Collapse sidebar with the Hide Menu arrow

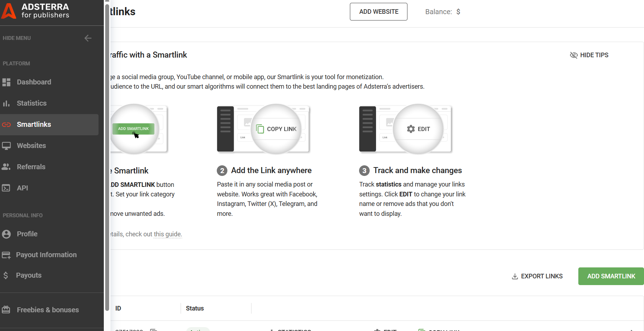click(88, 38)
